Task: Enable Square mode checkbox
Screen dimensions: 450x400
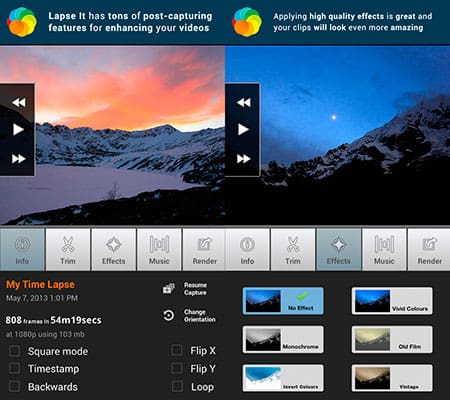Action: click(x=14, y=351)
